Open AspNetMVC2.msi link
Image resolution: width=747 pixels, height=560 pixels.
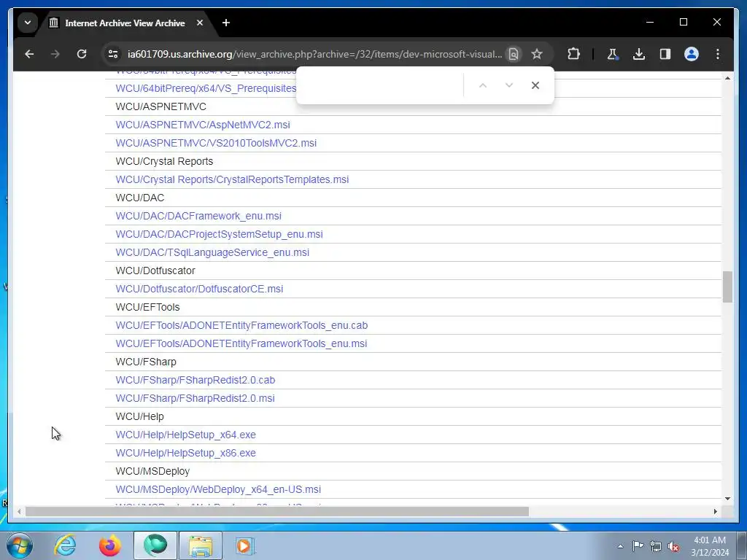203,125
